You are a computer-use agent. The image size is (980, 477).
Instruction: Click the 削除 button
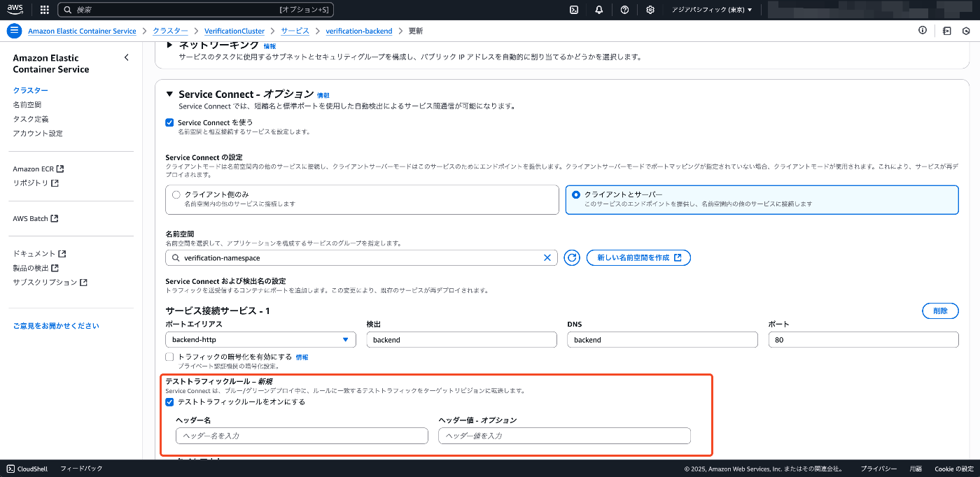click(x=940, y=311)
